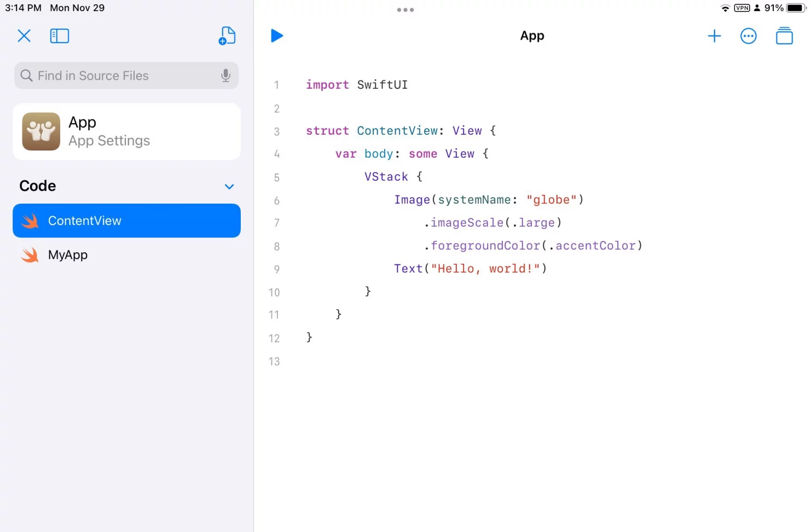Image resolution: width=811 pixels, height=532 pixels.
Task: Click the 'import' keyword on line 1
Action: pyautogui.click(x=327, y=85)
